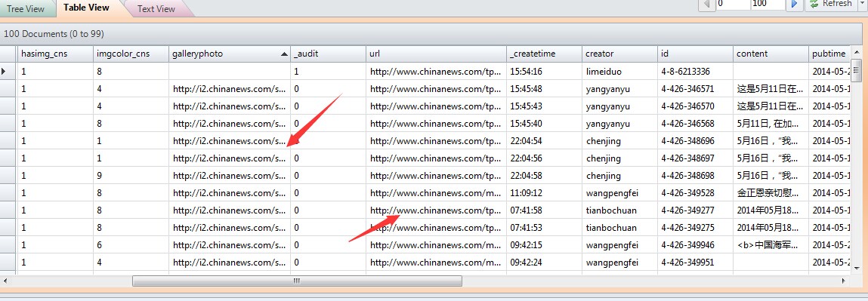This screenshot has width=868, height=301.
Task: Click the skip value field showing 0
Action: (x=732, y=4)
